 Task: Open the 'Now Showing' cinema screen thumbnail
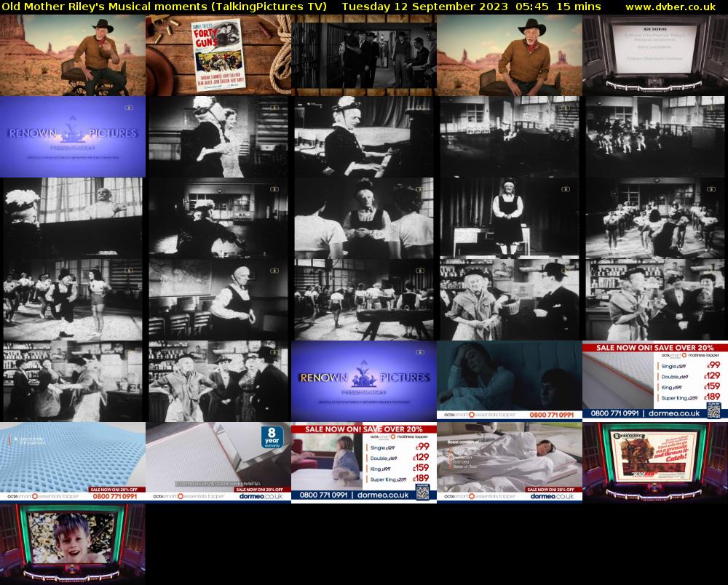coord(655,55)
